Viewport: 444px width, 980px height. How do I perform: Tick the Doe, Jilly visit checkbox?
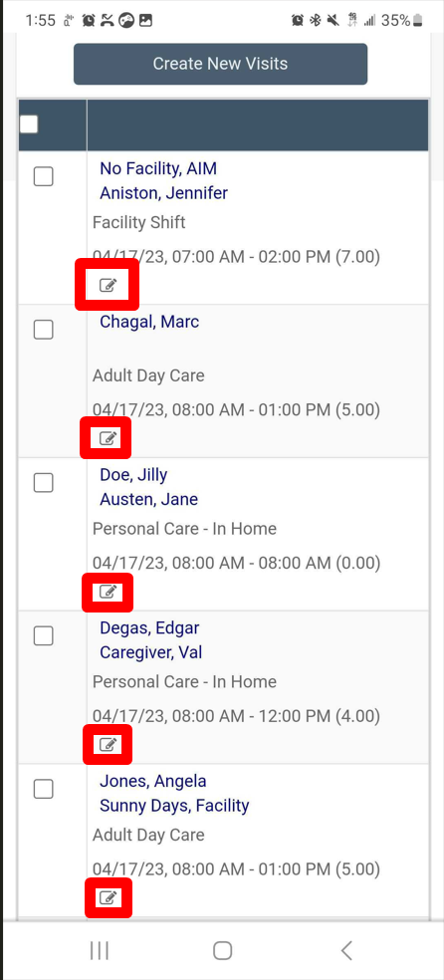coord(43,482)
